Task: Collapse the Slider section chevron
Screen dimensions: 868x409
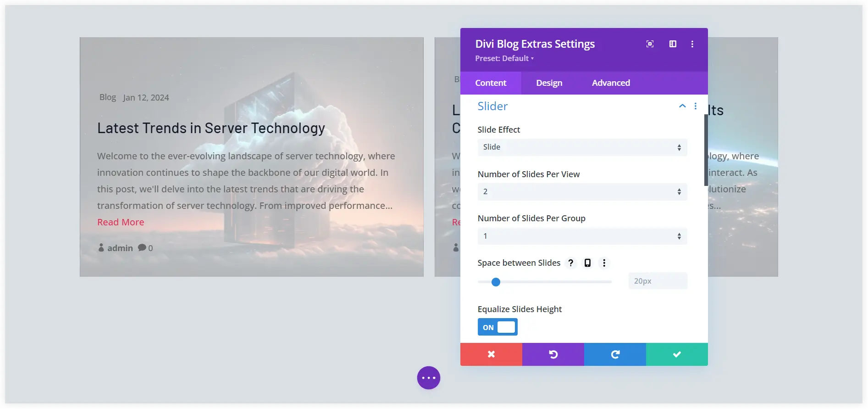Action: (x=682, y=106)
